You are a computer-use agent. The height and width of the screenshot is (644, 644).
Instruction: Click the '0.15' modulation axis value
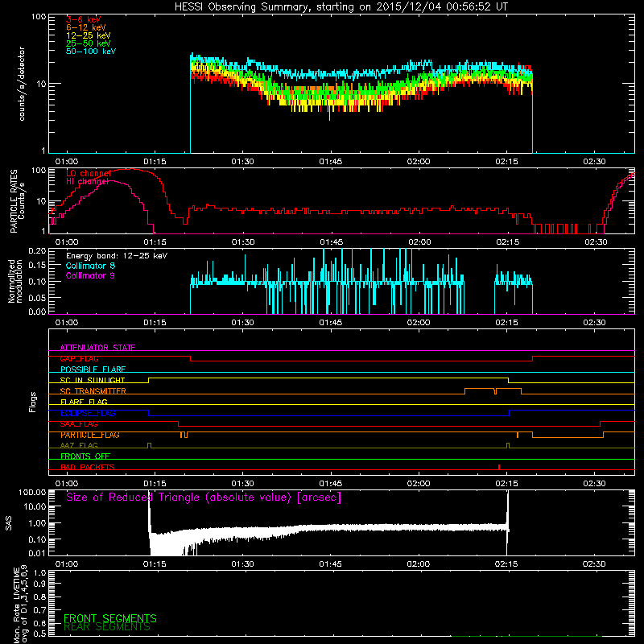37,266
